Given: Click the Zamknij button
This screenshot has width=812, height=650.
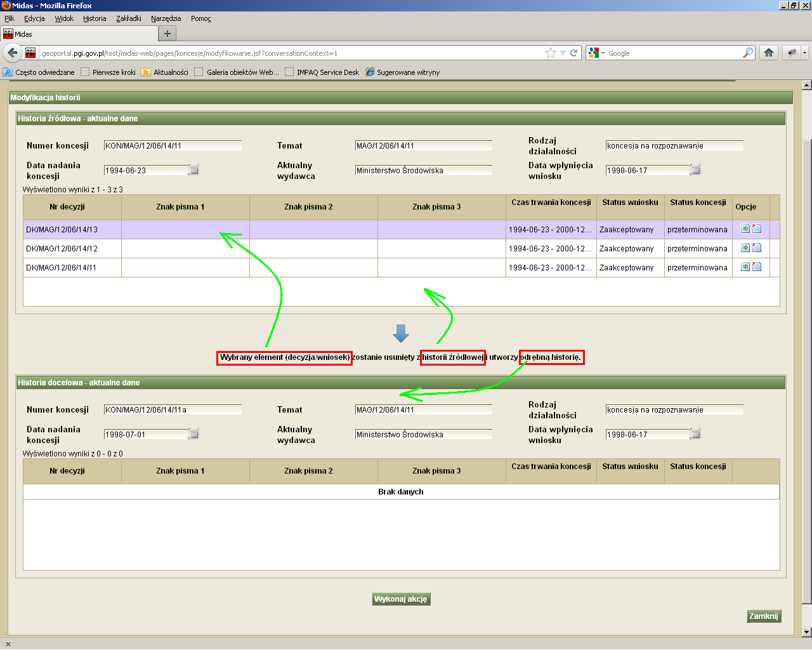Looking at the screenshot, I should click(764, 616).
